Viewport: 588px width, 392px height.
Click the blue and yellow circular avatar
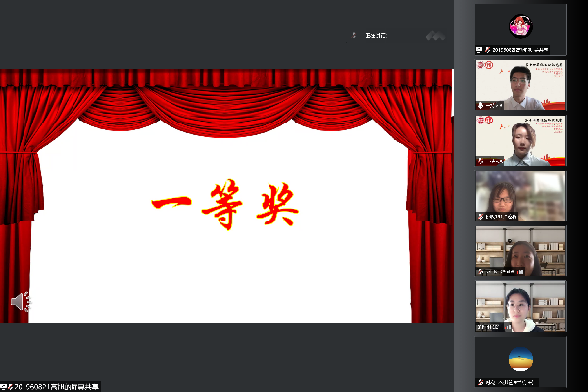(520, 360)
